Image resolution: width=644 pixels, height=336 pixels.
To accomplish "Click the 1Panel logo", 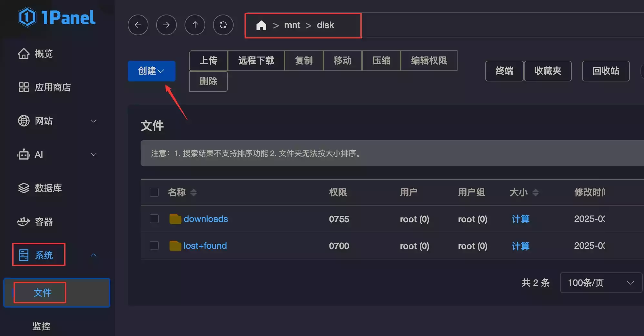I will [x=57, y=17].
